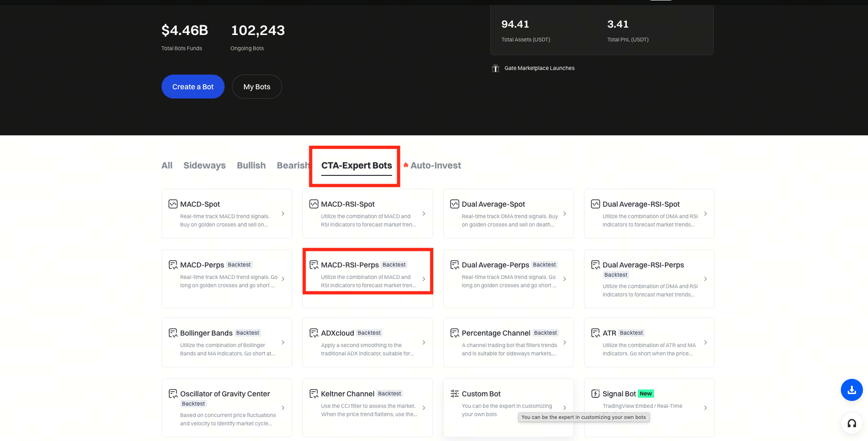
Task: Click the Custom Bot sliders icon
Action: (455, 394)
